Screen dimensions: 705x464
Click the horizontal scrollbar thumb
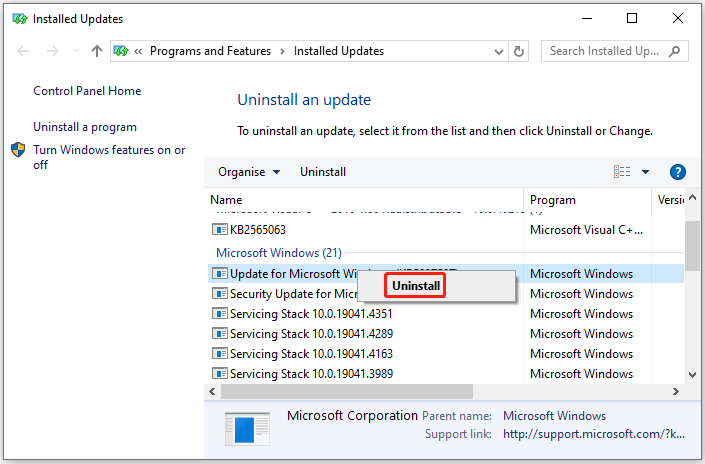(346, 392)
